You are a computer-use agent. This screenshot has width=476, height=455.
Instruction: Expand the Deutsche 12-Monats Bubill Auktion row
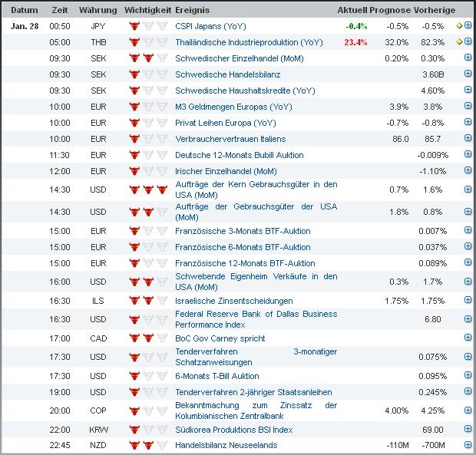pos(468,155)
